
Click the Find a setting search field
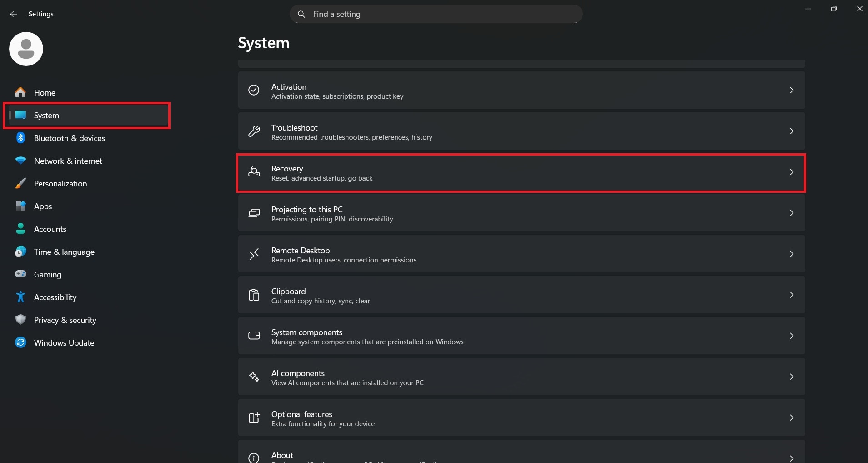click(436, 14)
